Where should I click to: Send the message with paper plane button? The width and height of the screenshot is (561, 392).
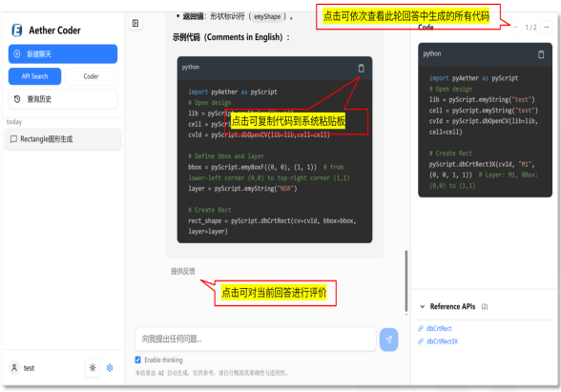coord(389,340)
